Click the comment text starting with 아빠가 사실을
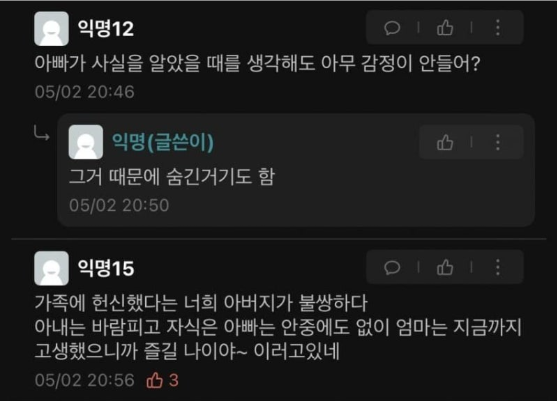557x401 pixels. 258,64
